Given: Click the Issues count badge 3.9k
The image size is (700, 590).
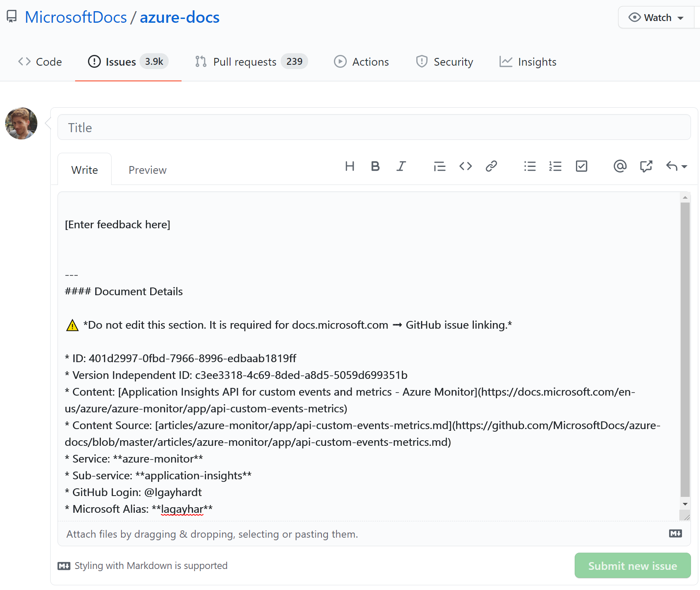Looking at the screenshot, I should pos(154,61).
